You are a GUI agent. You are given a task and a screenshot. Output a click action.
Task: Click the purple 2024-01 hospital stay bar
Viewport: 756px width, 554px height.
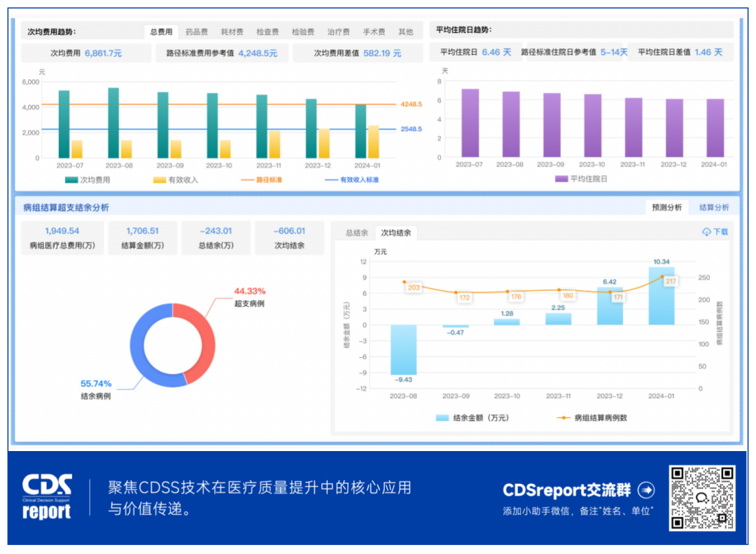point(715,128)
